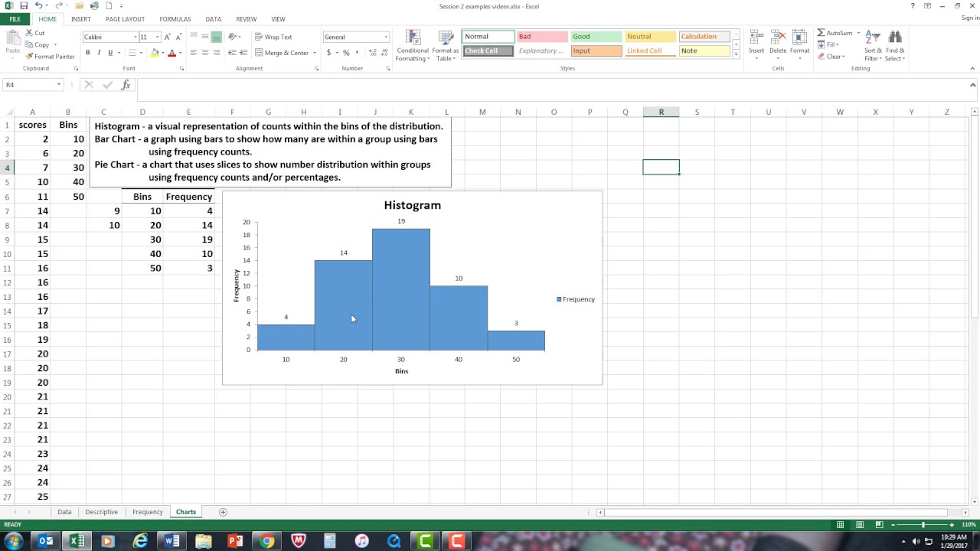Switch to Page Layout view in status bar
Image resolution: width=980 pixels, height=551 pixels.
pos(859,524)
